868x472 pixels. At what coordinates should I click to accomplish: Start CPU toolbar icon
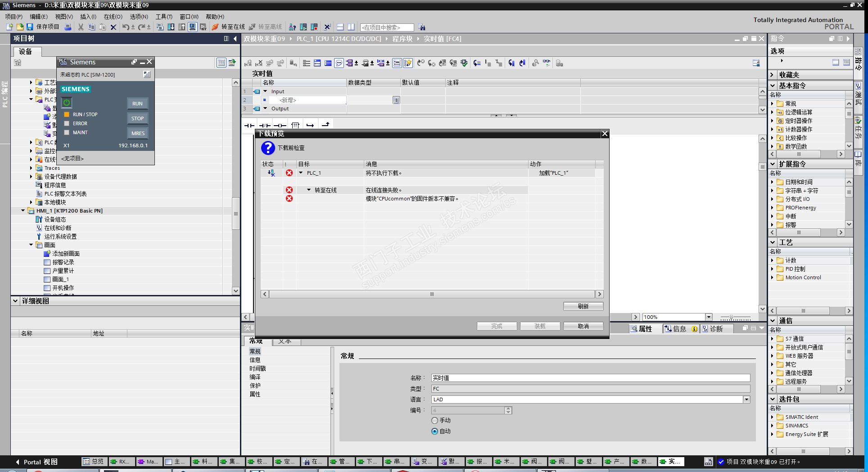(303, 27)
